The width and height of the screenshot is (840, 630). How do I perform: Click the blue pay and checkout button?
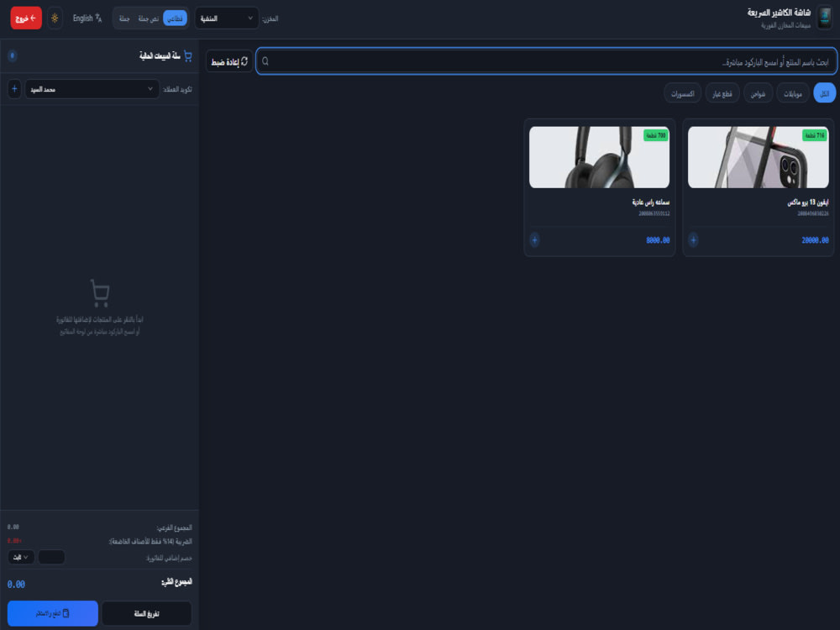point(52,613)
